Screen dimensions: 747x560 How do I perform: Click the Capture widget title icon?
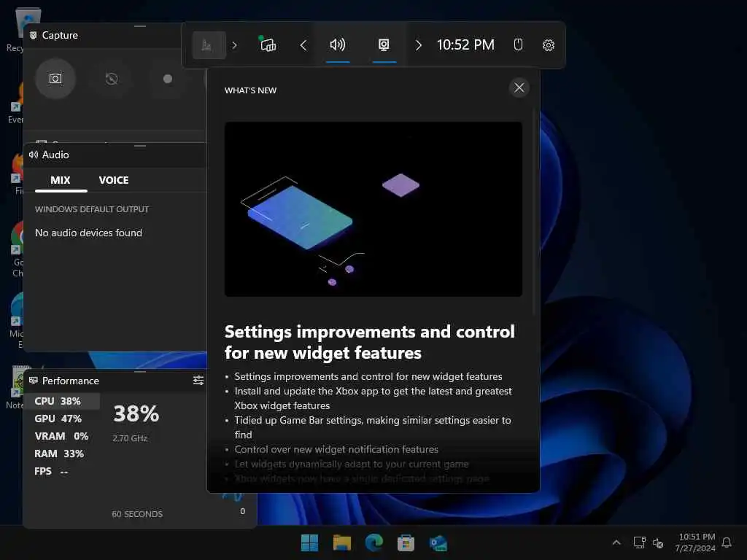pyautogui.click(x=34, y=35)
